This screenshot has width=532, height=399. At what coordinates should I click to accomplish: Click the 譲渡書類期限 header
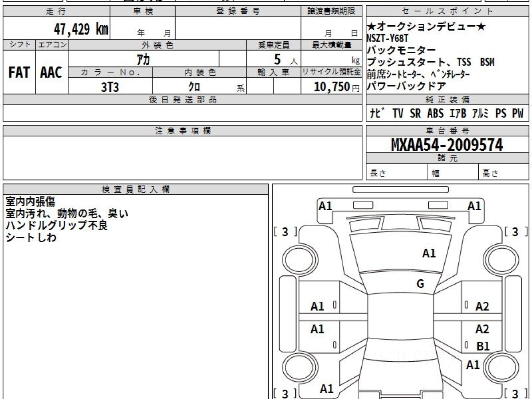tap(332, 12)
